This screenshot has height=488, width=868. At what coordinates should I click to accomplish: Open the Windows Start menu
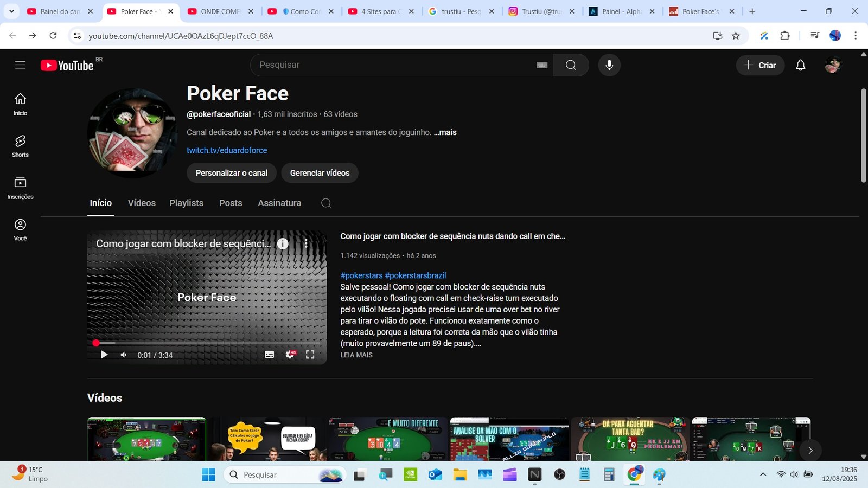(208, 475)
